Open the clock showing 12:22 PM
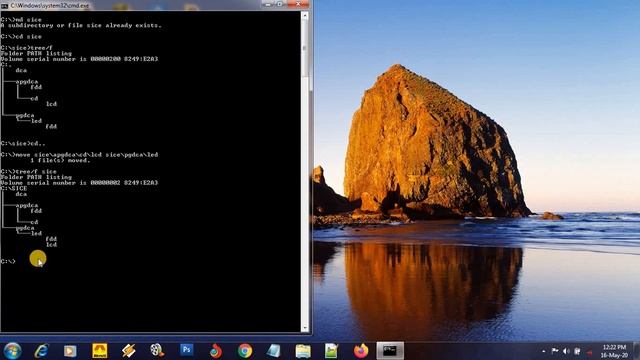The width and height of the screenshot is (640, 360). (x=614, y=351)
